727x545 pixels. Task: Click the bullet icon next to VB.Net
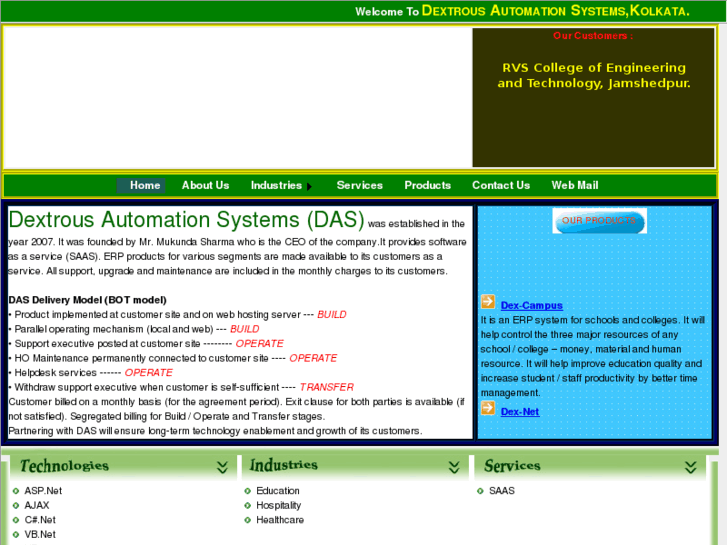coord(16,534)
